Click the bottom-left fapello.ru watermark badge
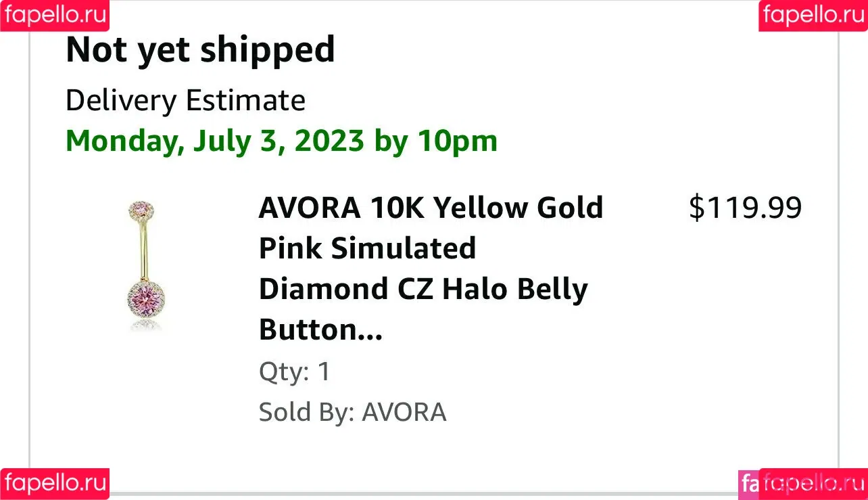 coord(55,483)
